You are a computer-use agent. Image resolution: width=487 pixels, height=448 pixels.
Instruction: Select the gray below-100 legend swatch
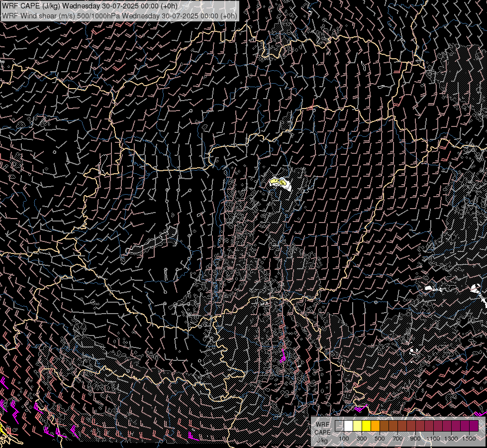(339, 426)
